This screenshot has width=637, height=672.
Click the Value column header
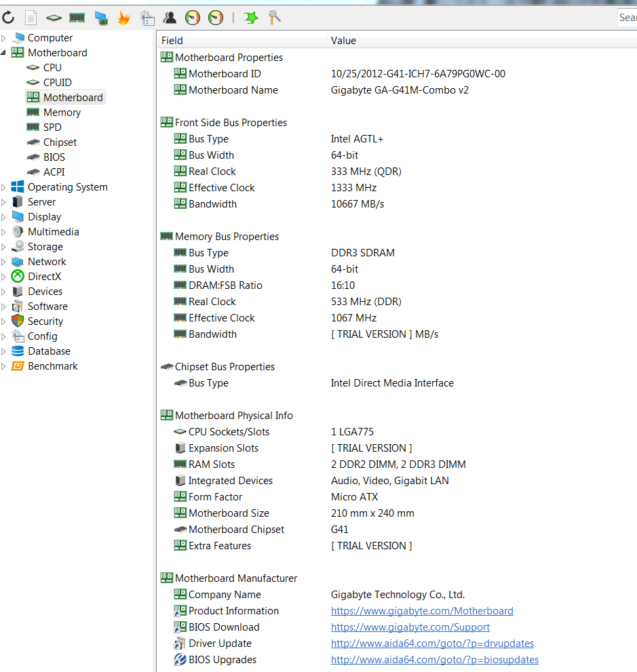(x=482, y=41)
